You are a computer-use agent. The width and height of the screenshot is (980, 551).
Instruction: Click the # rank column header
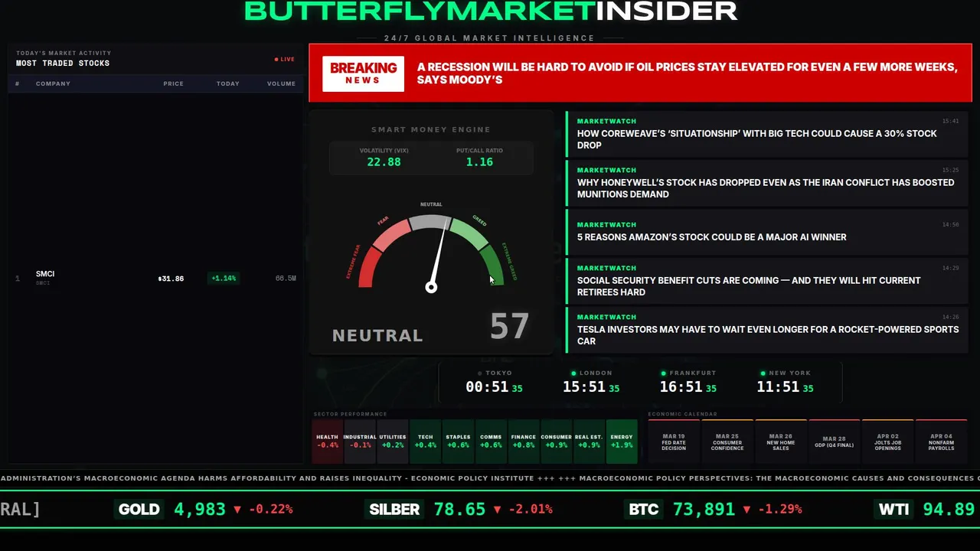tap(17, 83)
